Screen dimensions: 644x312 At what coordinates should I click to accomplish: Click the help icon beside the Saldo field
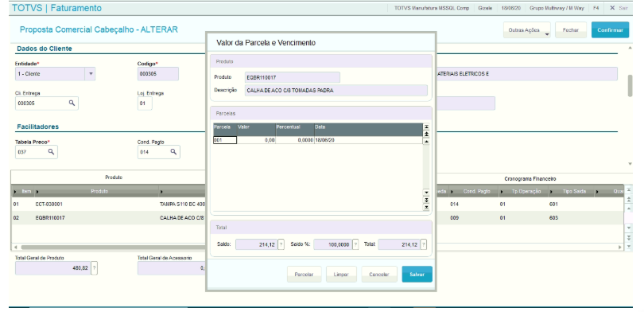(281, 244)
